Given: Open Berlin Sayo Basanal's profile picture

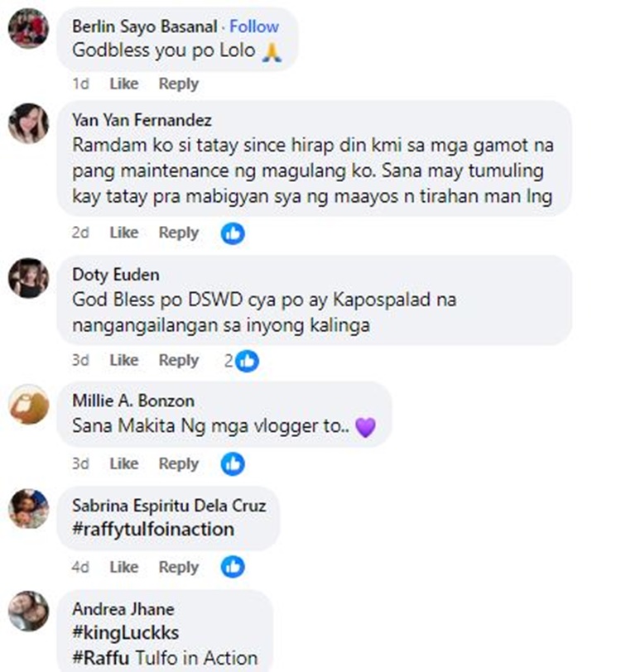Looking at the screenshot, I should coord(28,28).
